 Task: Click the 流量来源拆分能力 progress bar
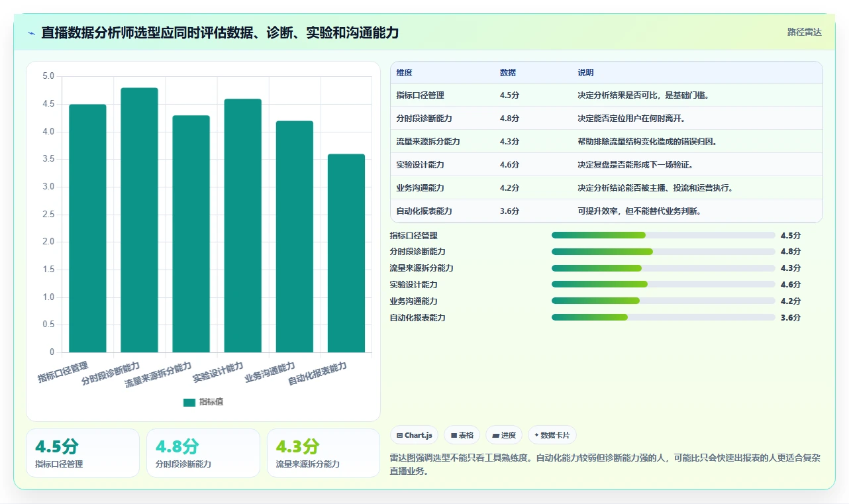coord(663,268)
